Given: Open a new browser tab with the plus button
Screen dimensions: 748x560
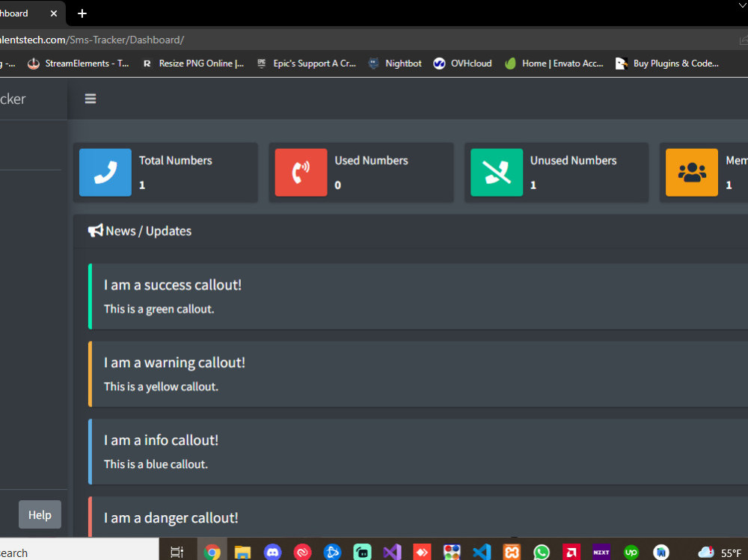Looking at the screenshot, I should click(82, 13).
